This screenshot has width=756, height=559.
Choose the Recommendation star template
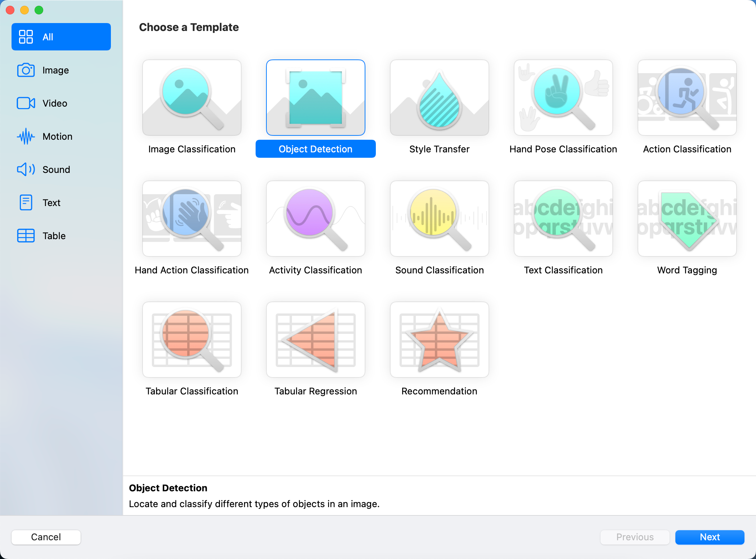(x=439, y=339)
